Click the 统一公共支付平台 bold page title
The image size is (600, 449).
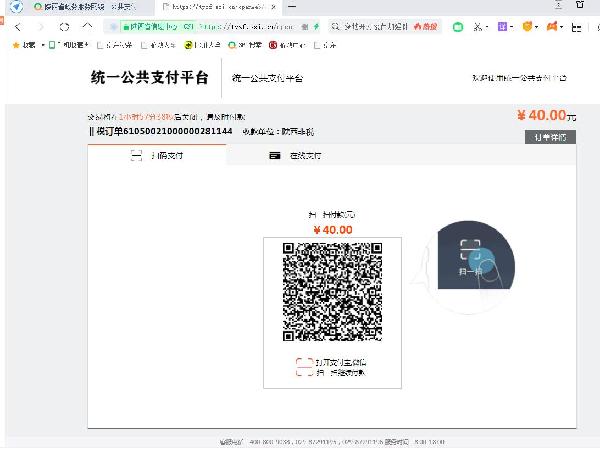[x=150, y=77]
